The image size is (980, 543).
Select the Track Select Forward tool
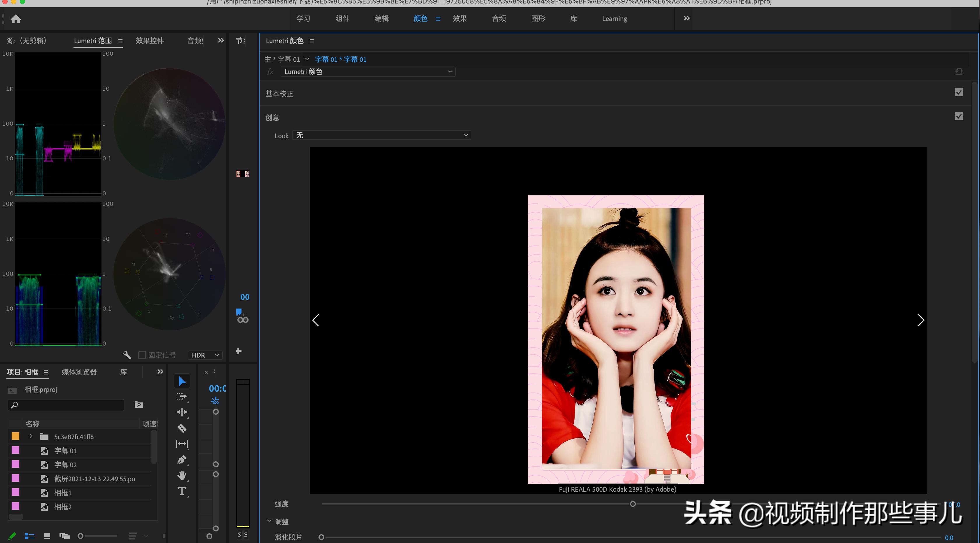click(182, 396)
